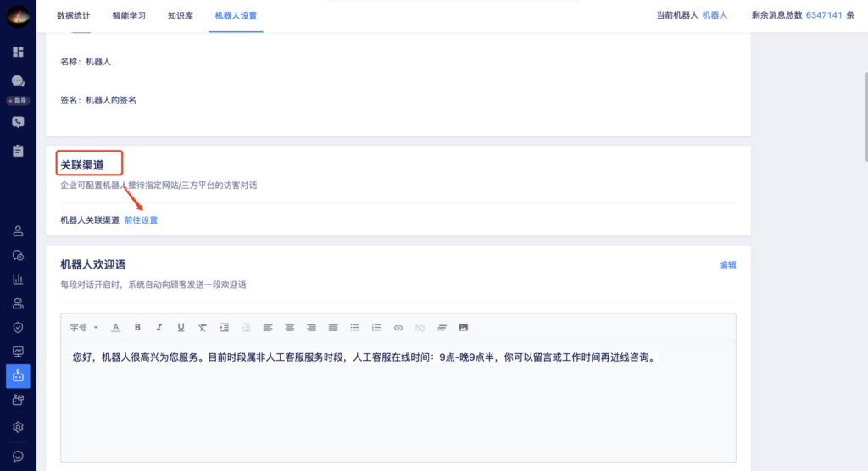Open the agent person icon below bar chart

pos(18,303)
